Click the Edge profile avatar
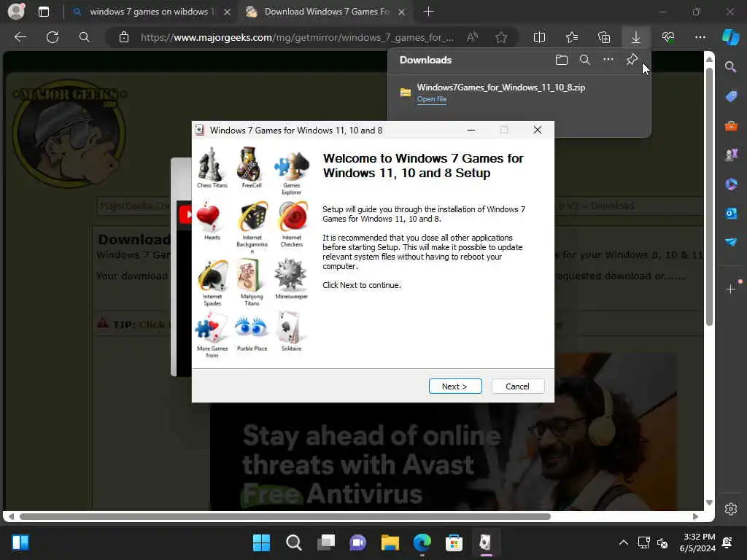This screenshot has height=560, width=747. coord(17,12)
